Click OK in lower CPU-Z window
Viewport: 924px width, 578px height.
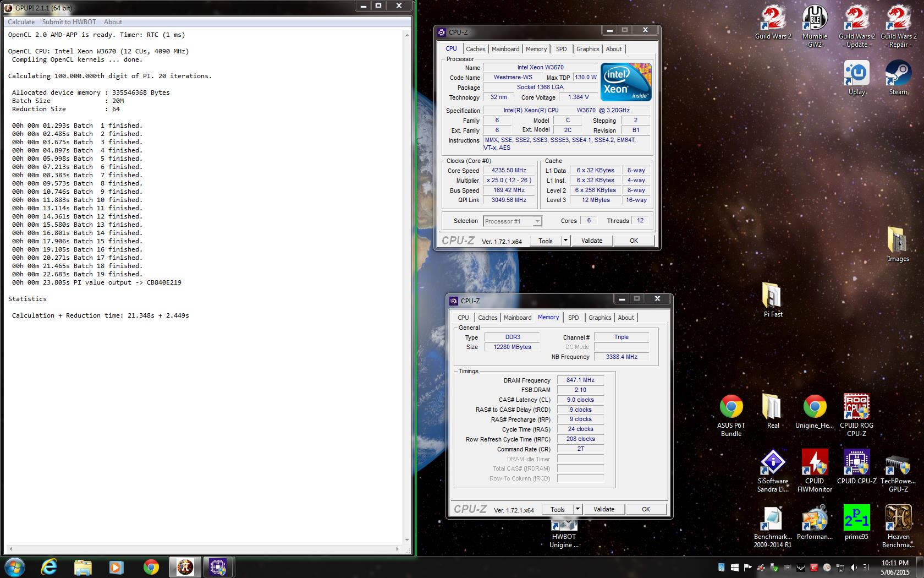[x=646, y=509]
